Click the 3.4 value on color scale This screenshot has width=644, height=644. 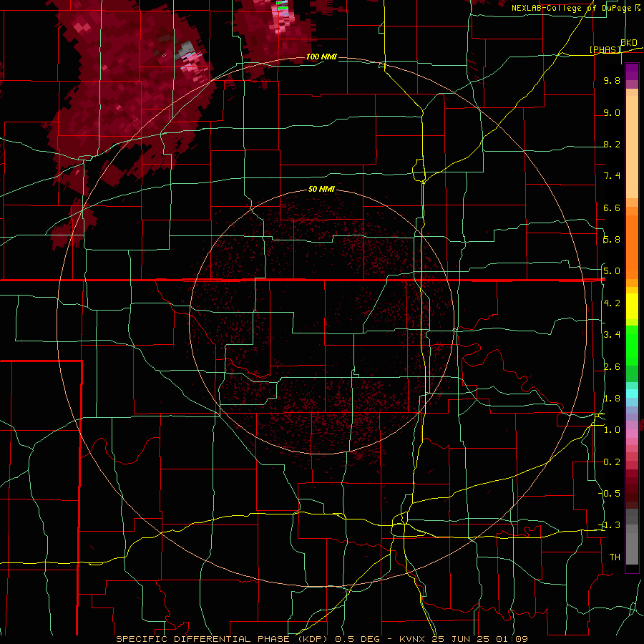click(612, 334)
